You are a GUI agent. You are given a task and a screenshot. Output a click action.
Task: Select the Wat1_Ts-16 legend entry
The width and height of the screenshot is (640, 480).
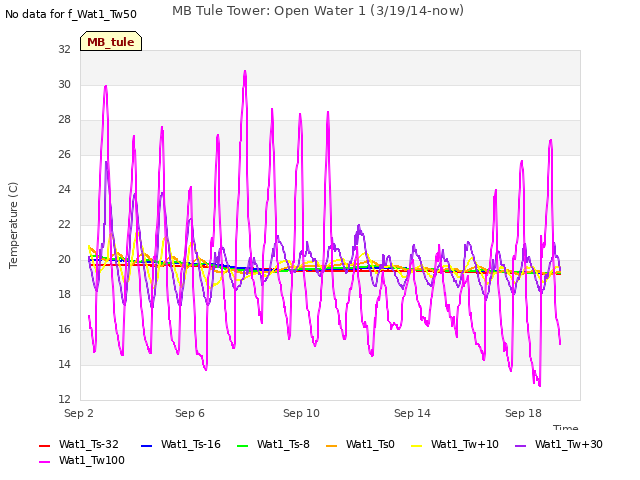pyautogui.click(x=181, y=444)
